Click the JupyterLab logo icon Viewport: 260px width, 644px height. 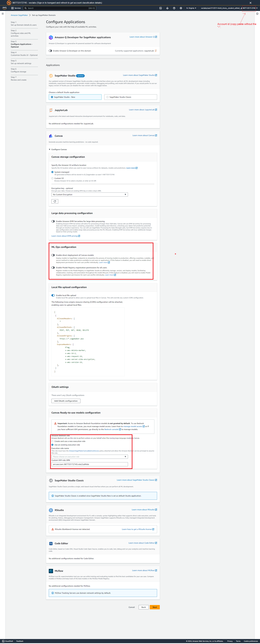(51, 110)
